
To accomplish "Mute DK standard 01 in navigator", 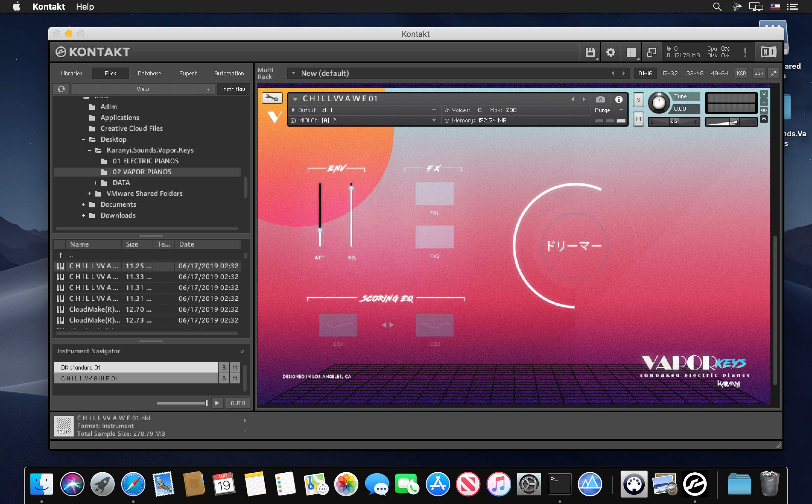I will (235, 367).
